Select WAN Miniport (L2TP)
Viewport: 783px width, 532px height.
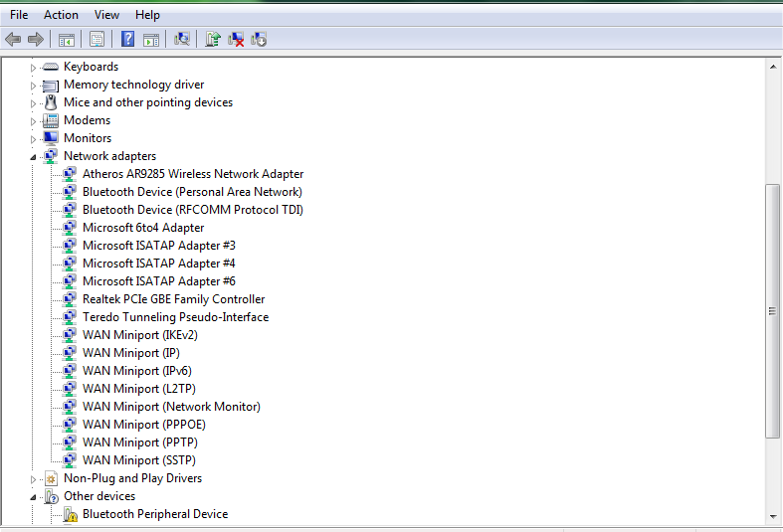pyautogui.click(x=139, y=389)
